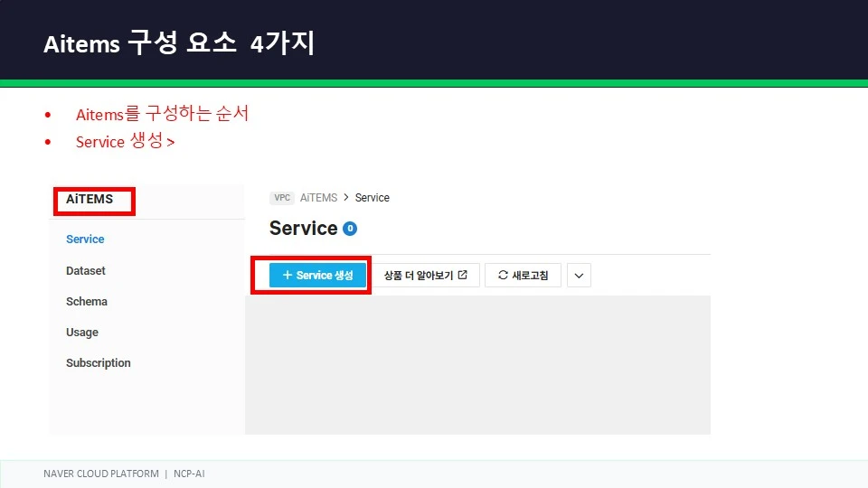Click the NAVER CLOUD PLATFORM footer text
This screenshot has width=868, height=488.
[x=101, y=474]
